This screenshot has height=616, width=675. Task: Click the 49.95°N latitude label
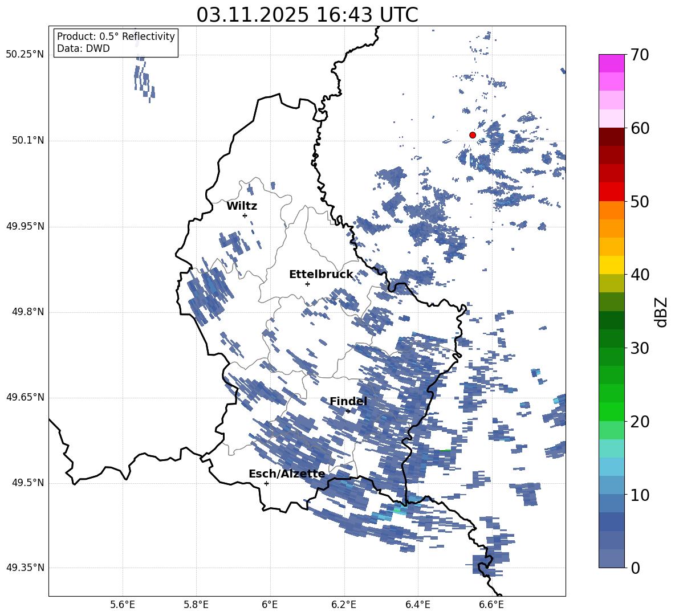pos(25,226)
